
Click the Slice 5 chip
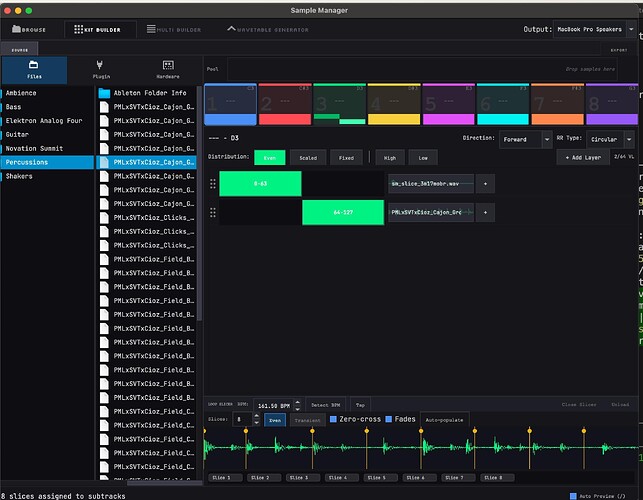(x=380, y=478)
